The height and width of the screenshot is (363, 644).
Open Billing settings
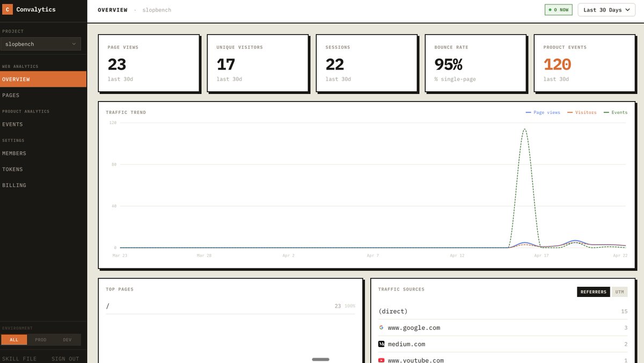(43, 186)
